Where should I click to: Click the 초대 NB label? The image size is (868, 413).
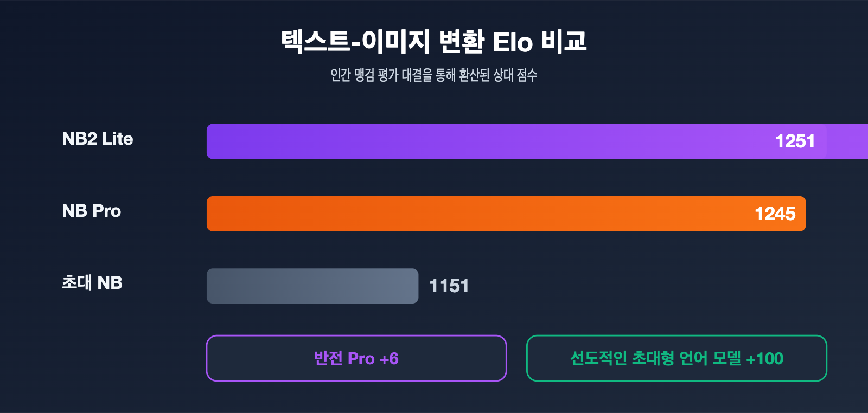[92, 282]
